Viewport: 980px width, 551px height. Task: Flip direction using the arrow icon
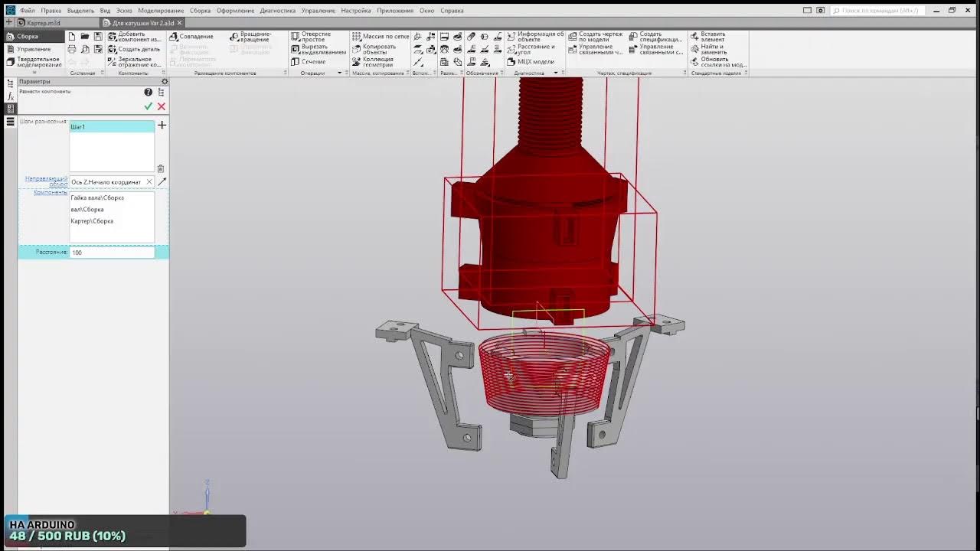[x=162, y=181]
